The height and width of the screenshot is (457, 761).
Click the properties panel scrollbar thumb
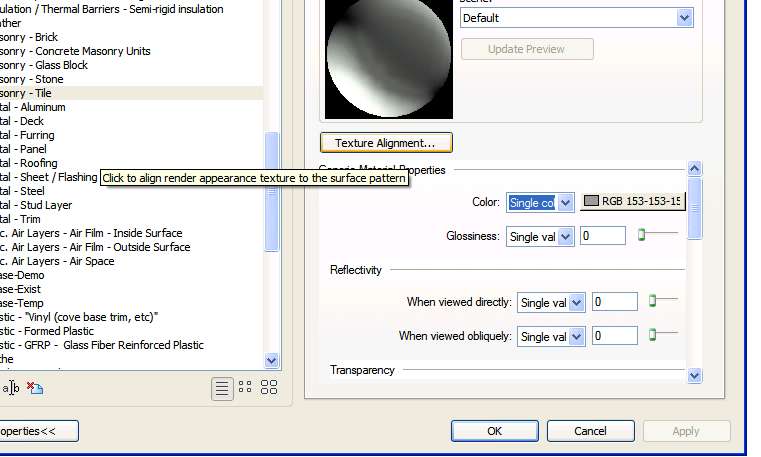695,209
